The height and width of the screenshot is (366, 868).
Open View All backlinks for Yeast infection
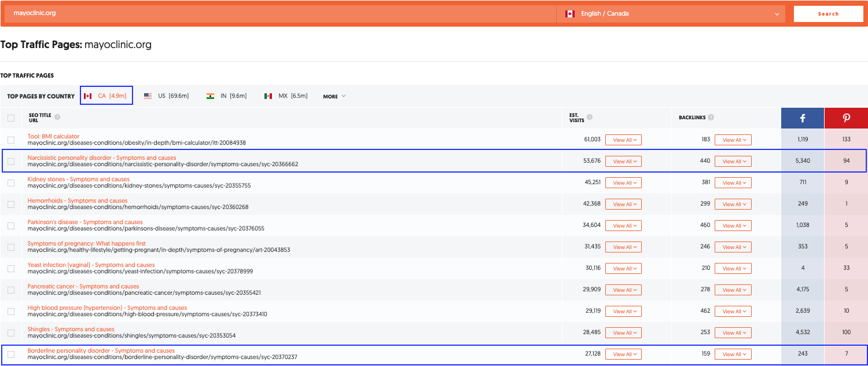point(733,268)
